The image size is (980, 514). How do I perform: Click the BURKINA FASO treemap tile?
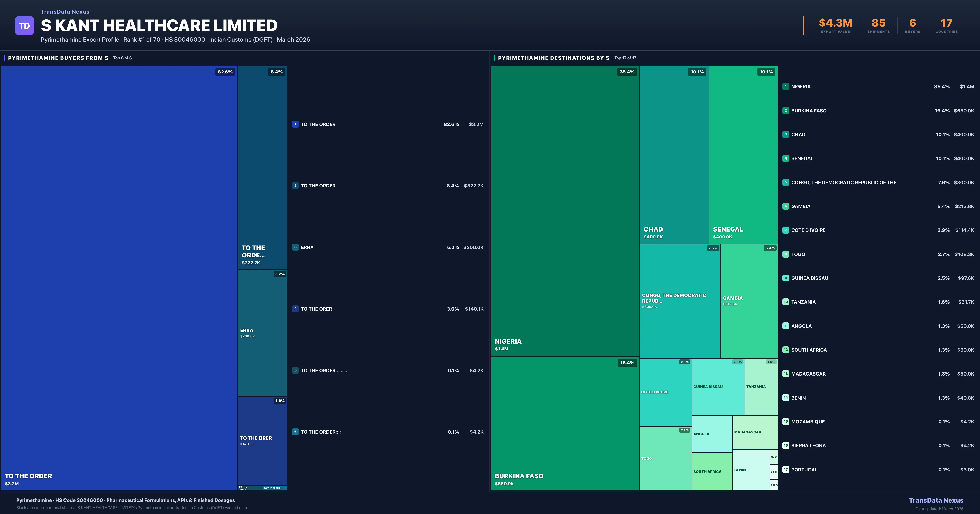[x=565, y=423]
